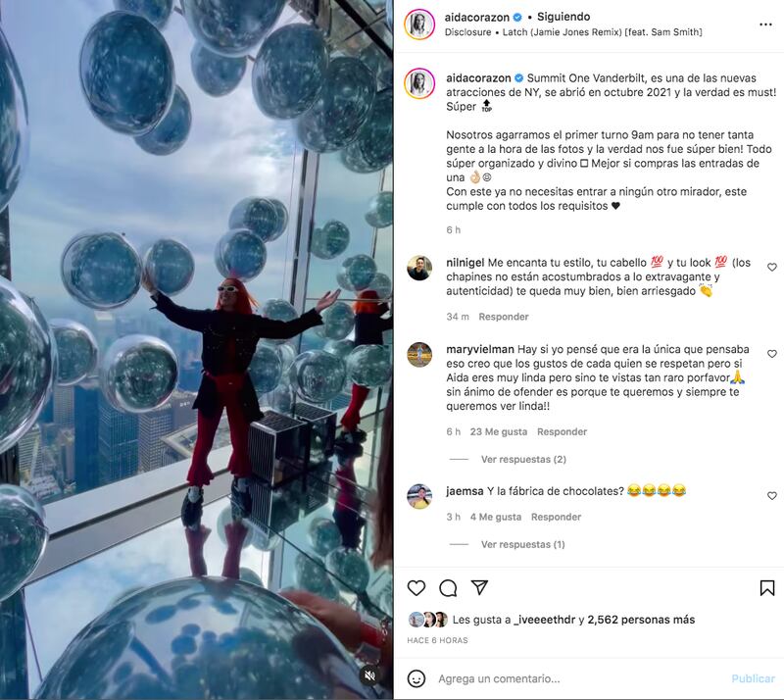Share the post via paper plane icon
The width and height of the screenshot is (784, 700).
[x=479, y=587]
